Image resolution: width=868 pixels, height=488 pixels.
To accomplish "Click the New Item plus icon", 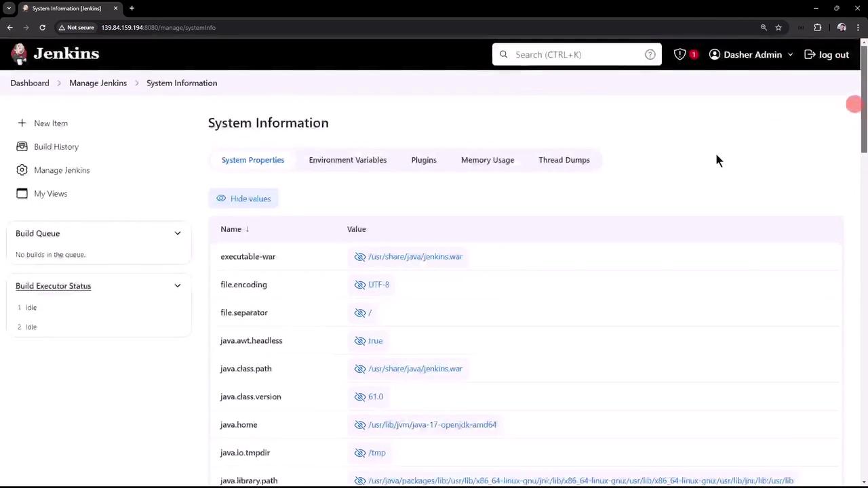I will 22,123.
